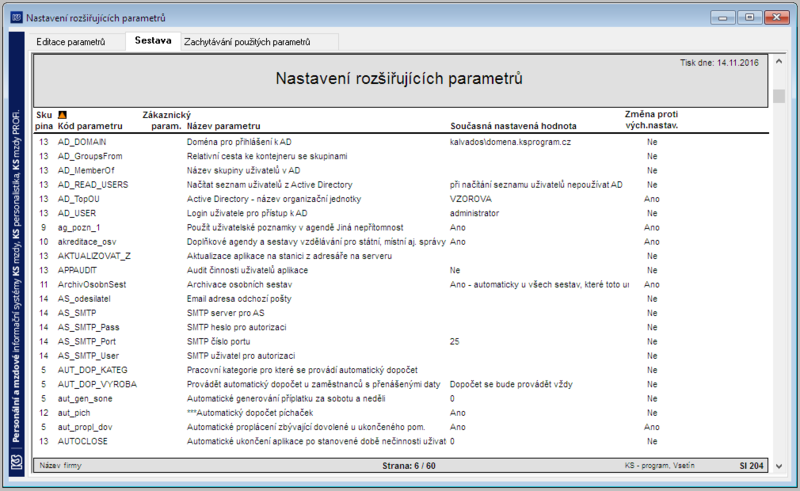Click the KS logo at sidebar bottom
This screenshot has width=800, height=491.
(17, 462)
